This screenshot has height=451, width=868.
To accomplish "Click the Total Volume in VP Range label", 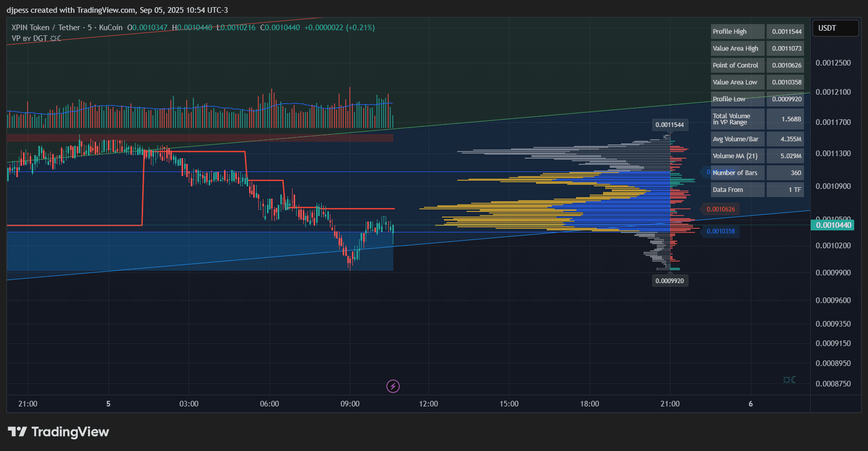I will (x=738, y=119).
